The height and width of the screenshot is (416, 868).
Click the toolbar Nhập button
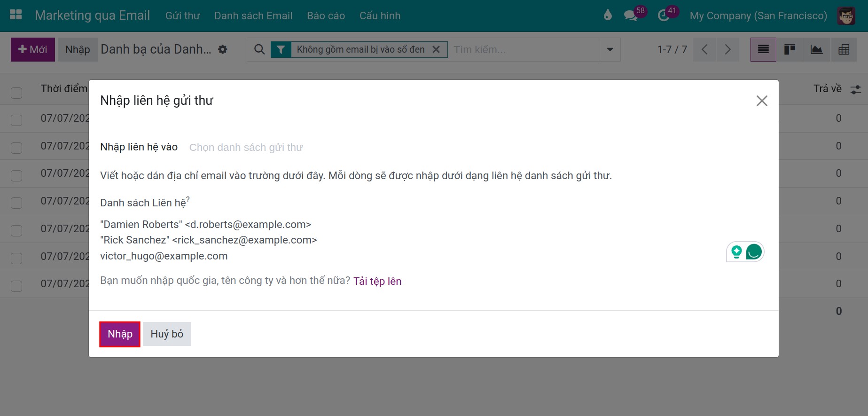(78, 49)
